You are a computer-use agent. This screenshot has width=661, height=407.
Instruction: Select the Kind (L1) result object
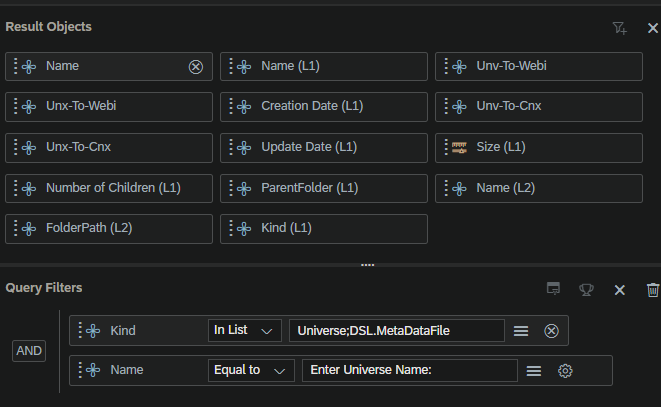point(324,229)
